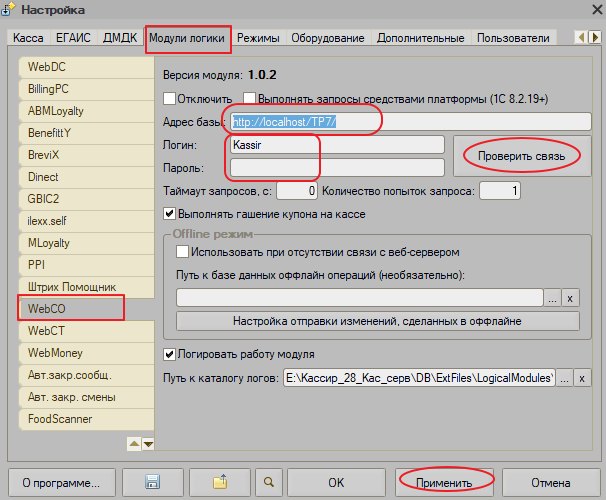Select the ABMLoyalty module
606x500 pixels.
(x=86, y=111)
